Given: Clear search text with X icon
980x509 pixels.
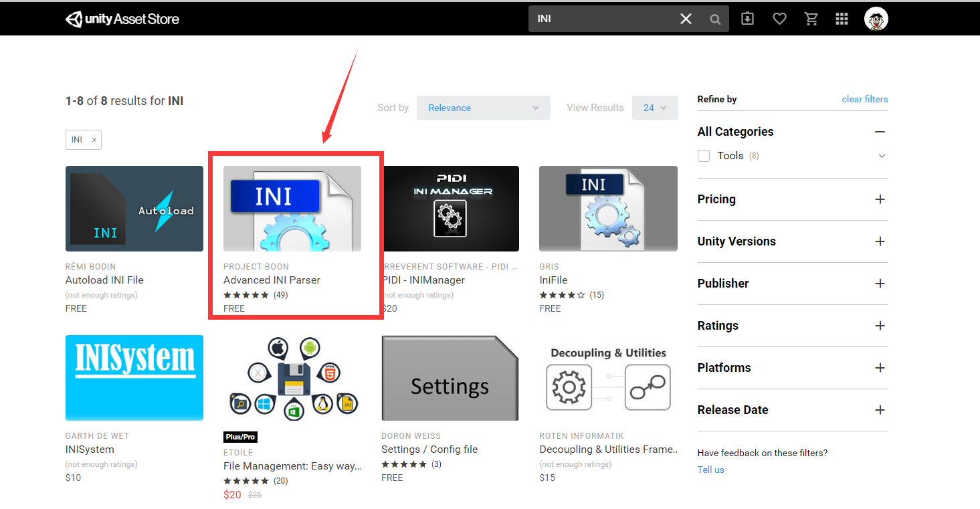Looking at the screenshot, I should click(x=686, y=19).
